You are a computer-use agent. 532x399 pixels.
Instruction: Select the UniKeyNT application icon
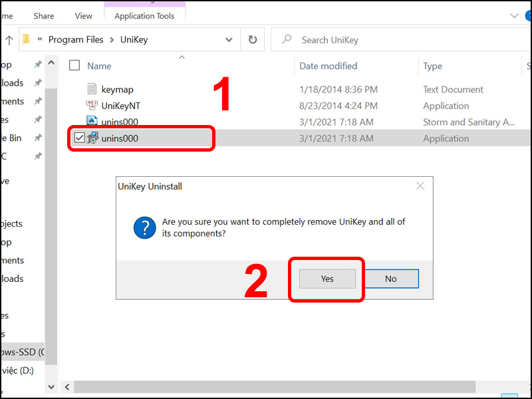(92, 106)
